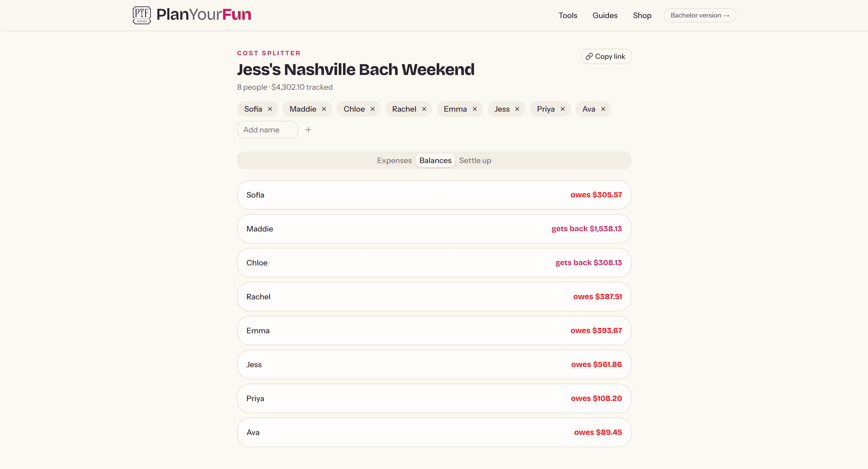Click the 'COST SPLITTER' label
This screenshot has height=469, width=868.
tap(269, 53)
